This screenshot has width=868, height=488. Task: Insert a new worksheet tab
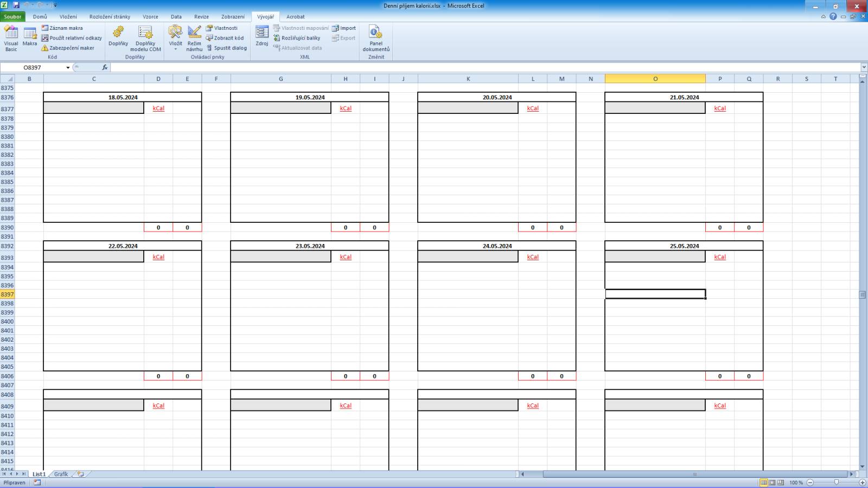pyautogui.click(x=81, y=474)
